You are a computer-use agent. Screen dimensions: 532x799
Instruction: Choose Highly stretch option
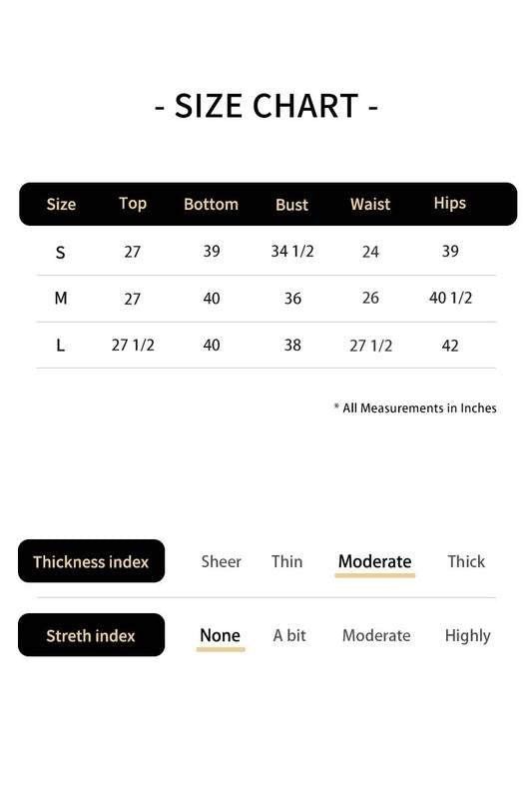[468, 635]
